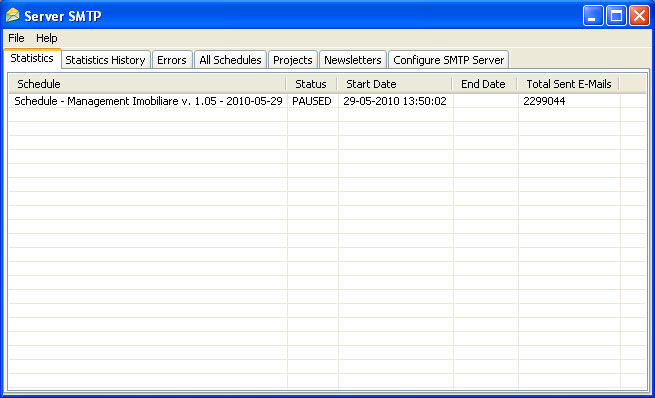Switch to the Projects tab

coord(293,60)
